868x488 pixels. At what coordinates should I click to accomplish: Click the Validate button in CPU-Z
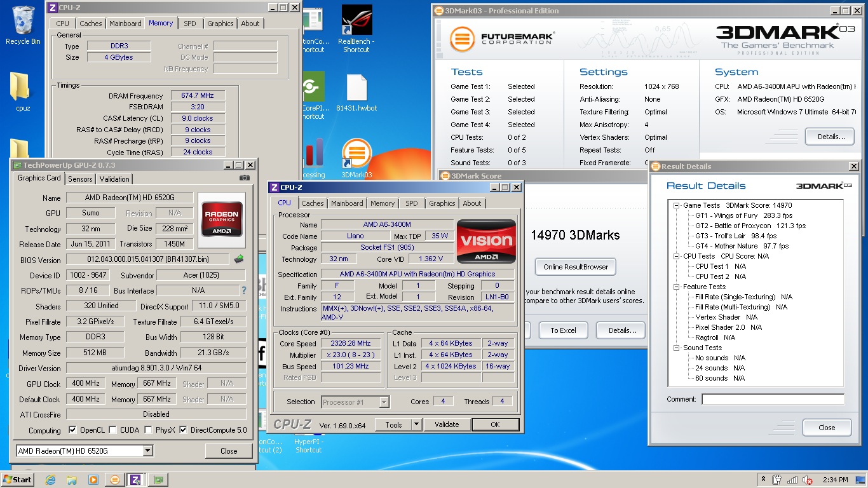point(447,425)
